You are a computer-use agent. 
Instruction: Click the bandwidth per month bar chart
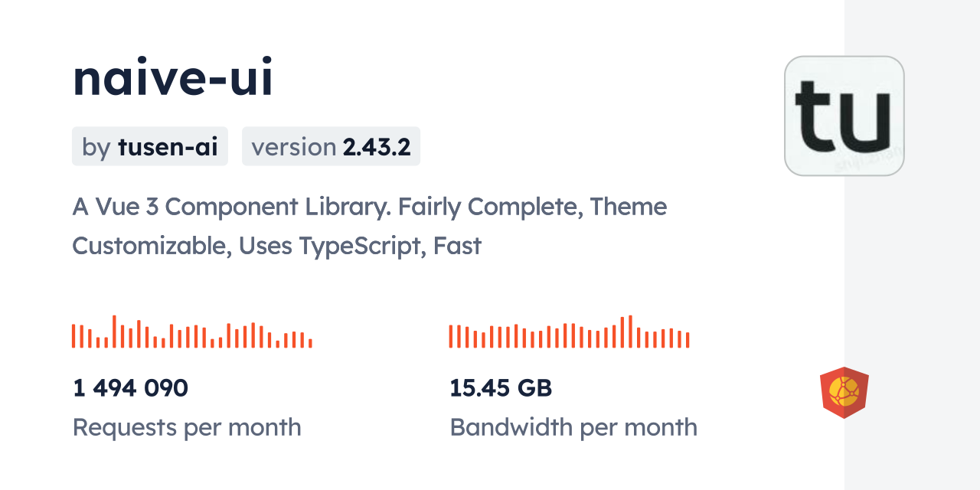[569, 332]
